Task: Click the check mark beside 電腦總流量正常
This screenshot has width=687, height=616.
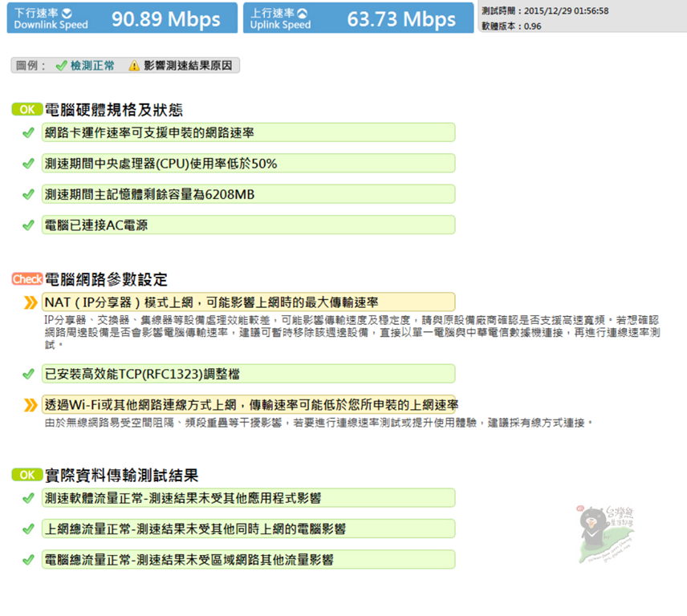Action: point(28,560)
